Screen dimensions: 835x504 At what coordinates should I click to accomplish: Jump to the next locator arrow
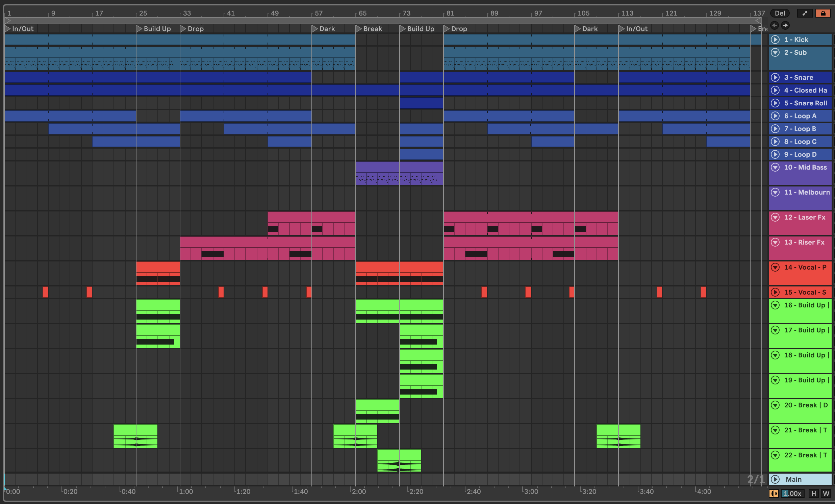tap(785, 25)
